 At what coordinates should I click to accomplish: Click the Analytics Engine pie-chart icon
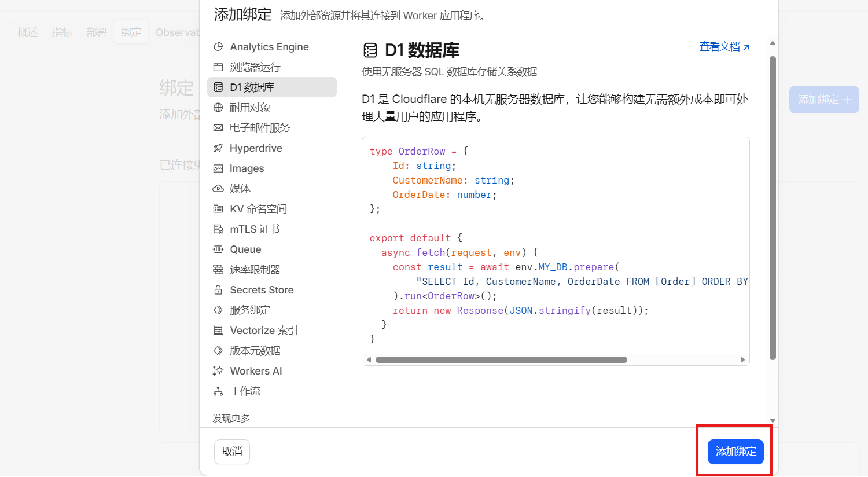point(218,47)
